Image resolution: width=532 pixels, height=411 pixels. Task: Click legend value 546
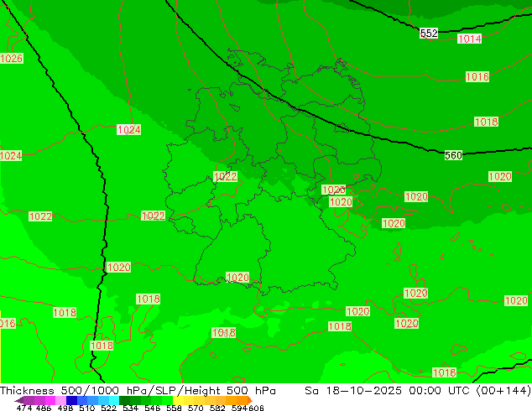[x=153, y=408]
